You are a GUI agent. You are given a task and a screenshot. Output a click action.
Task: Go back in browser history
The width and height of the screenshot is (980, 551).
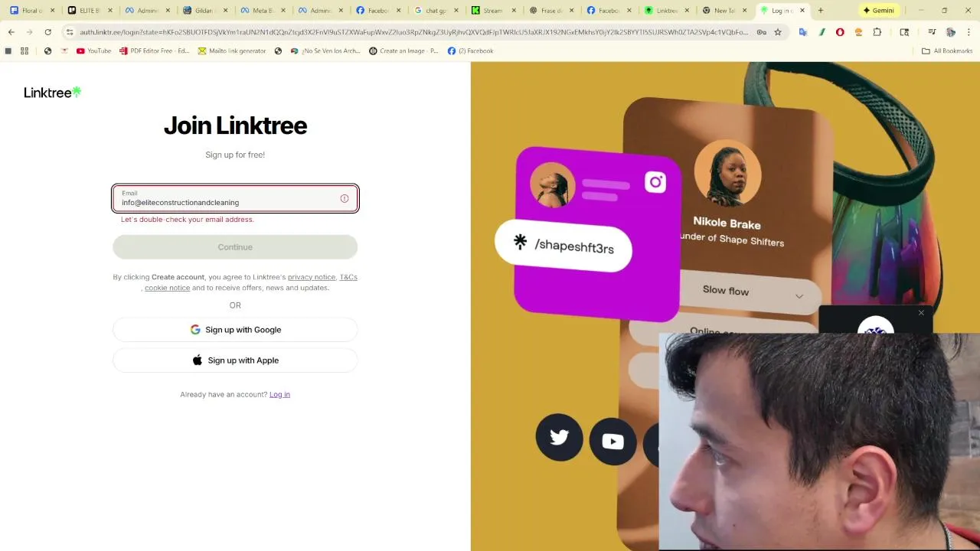tap(11, 32)
